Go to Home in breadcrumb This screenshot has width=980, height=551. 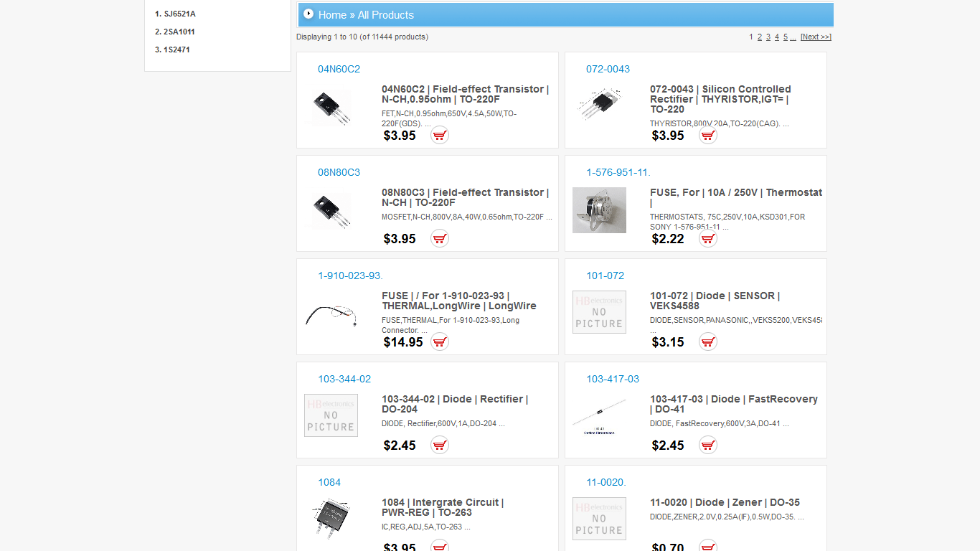[332, 15]
